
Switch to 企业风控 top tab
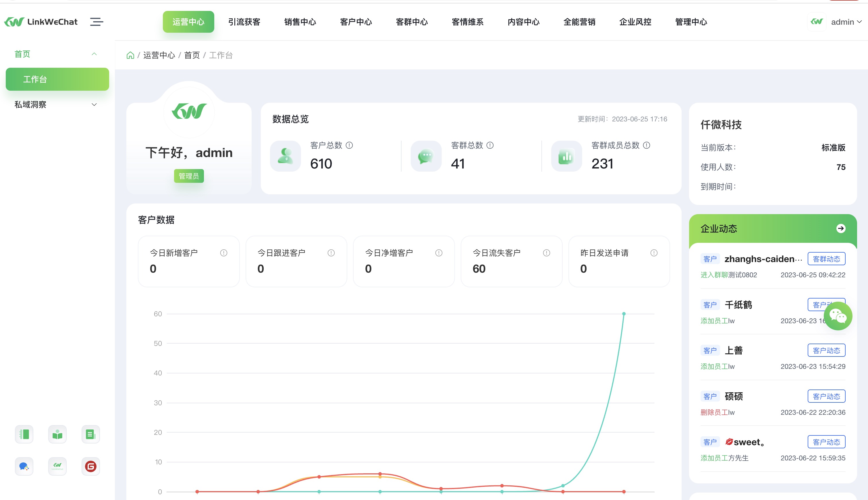635,22
